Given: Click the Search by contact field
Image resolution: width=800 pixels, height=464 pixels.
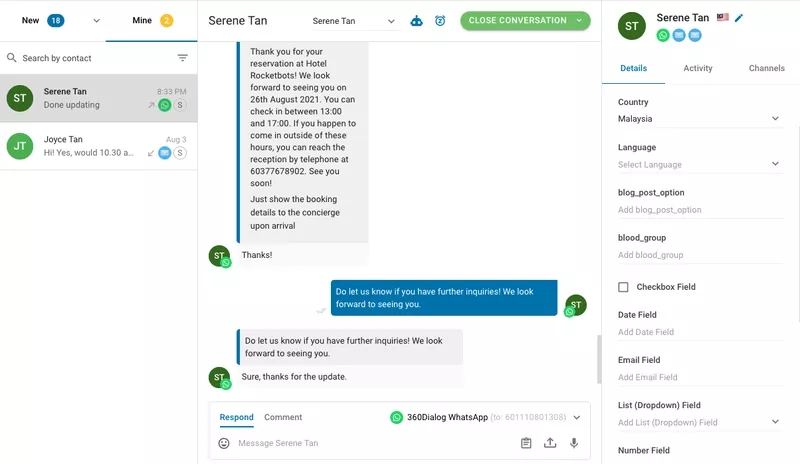Looking at the screenshot, I should 90,58.
